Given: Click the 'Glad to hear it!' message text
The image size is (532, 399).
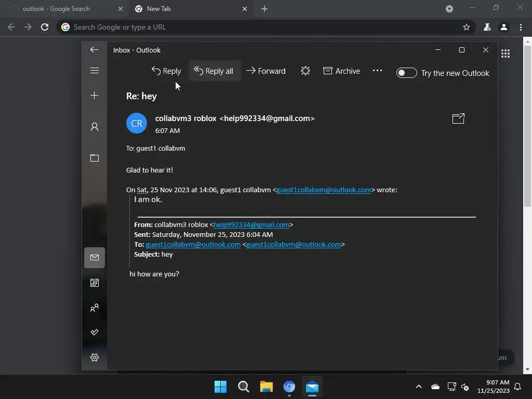Looking at the screenshot, I should click(x=150, y=170).
